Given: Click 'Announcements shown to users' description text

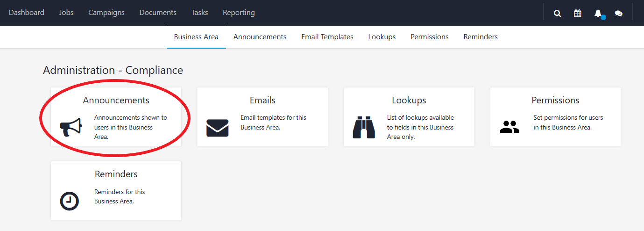Looking at the screenshot, I should pyautogui.click(x=131, y=127).
